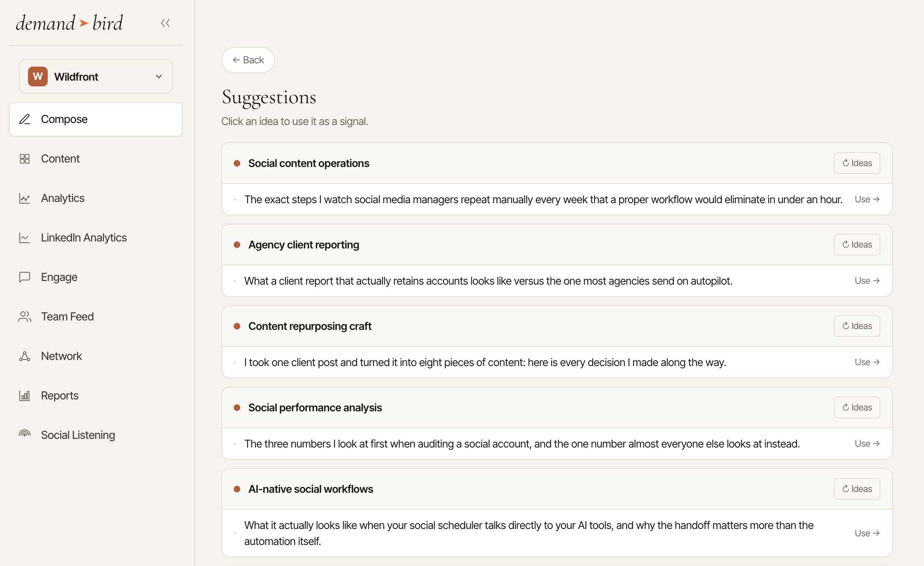Click the Compose pencil icon
The width and height of the screenshot is (924, 566).
coord(25,119)
